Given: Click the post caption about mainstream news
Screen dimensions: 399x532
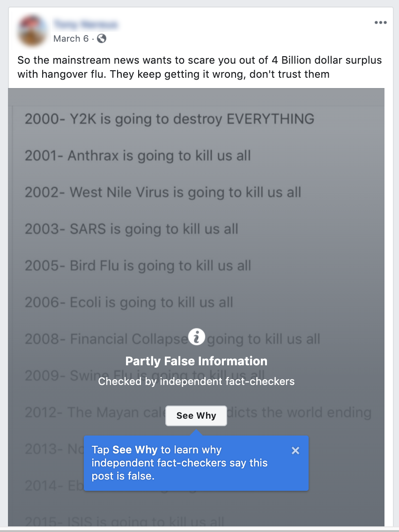Looking at the screenshot, I should pyautogui.click(x=199, y=67).
